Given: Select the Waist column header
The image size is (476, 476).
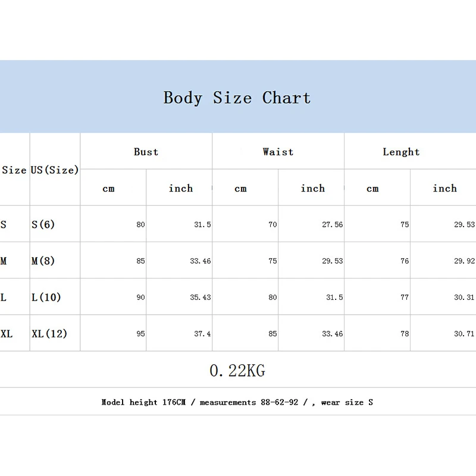Looking at the screenshot, I should click(x=278, y=152).
